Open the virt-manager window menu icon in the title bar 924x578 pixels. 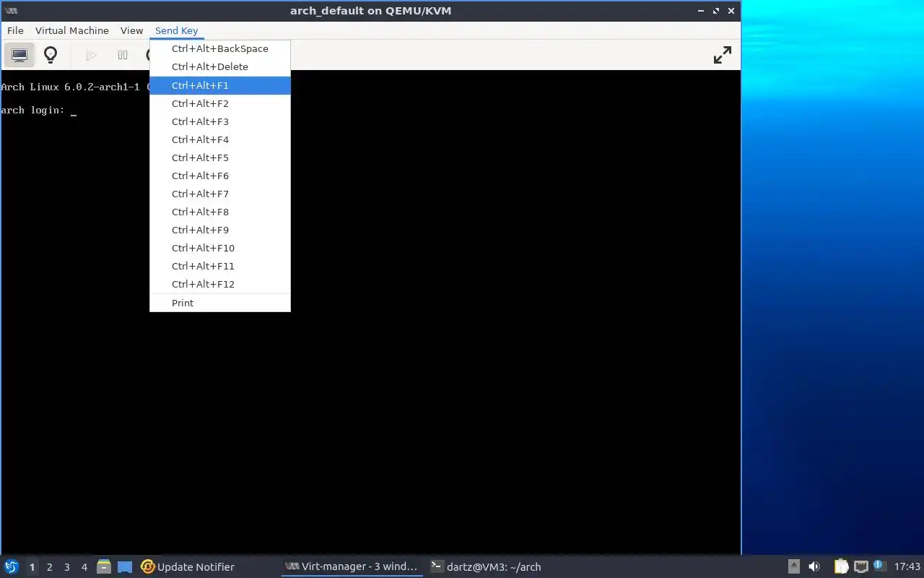[11, 11]
